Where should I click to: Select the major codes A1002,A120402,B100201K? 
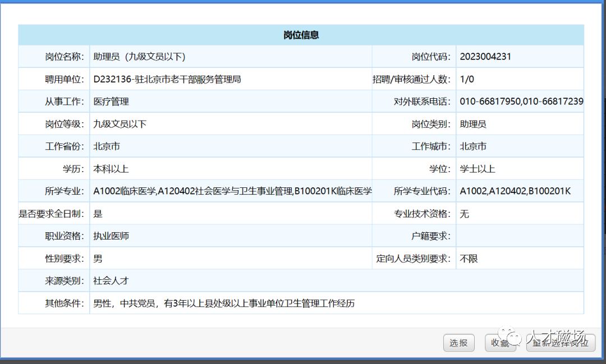515,191
